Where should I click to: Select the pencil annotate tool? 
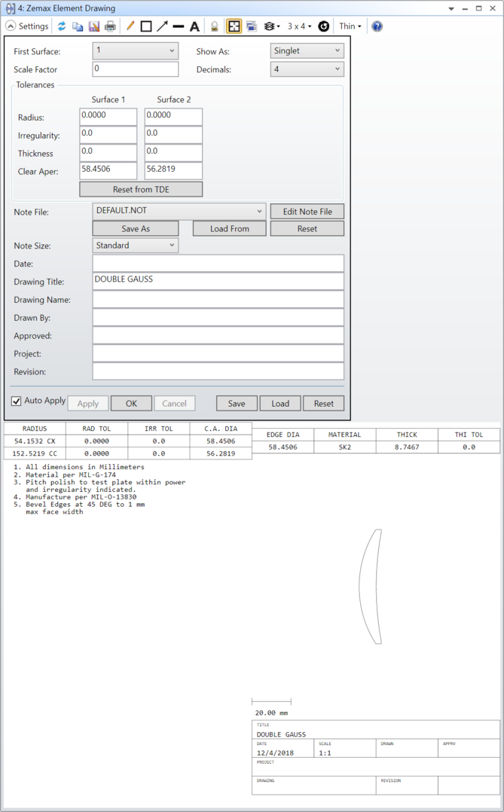tap(130, 26)
